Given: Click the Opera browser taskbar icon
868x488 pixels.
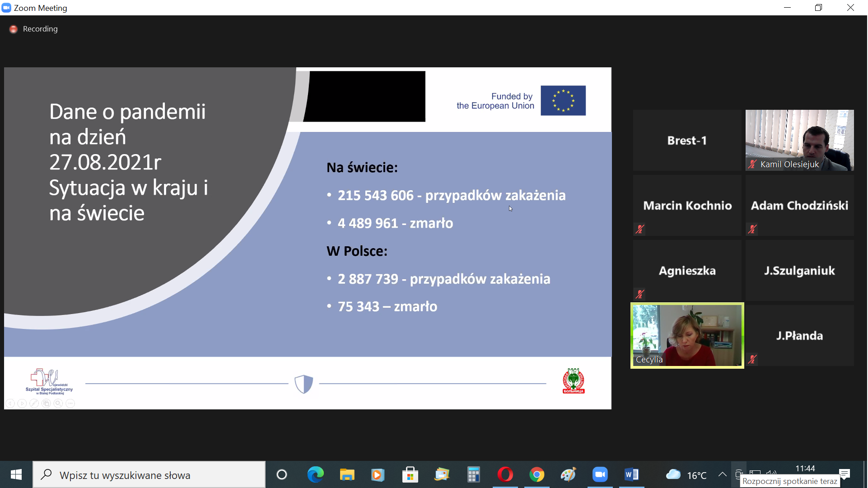Looking at the screenshot, I should (x=505, y=474).
